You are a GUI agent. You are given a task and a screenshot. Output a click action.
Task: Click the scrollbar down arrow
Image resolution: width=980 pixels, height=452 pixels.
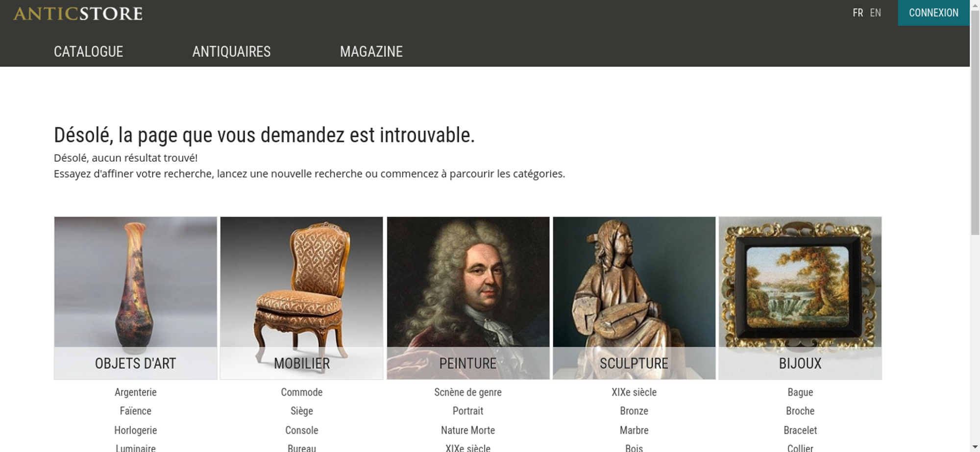tap(975, 447)
